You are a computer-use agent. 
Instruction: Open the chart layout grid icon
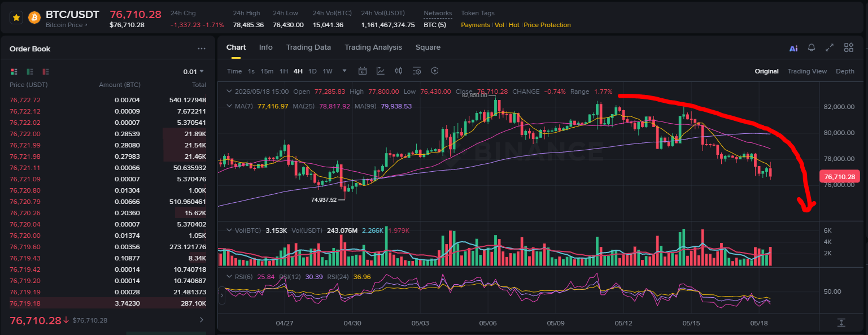click(x=848, y=48)
